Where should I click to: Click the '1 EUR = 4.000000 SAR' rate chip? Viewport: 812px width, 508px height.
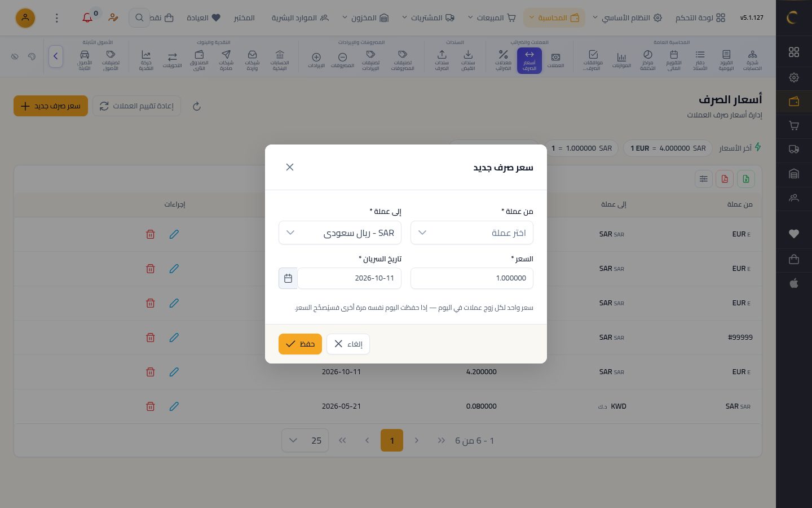pos(668,148)
